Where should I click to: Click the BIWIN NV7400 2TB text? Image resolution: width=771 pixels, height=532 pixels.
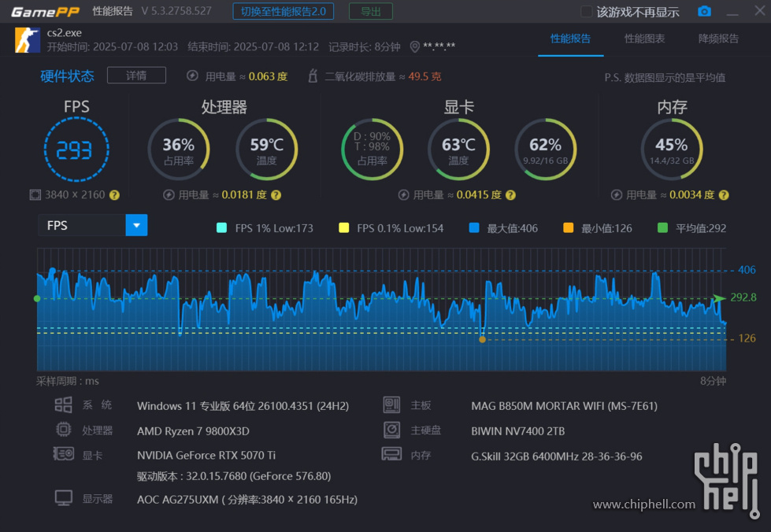(517, 431)
